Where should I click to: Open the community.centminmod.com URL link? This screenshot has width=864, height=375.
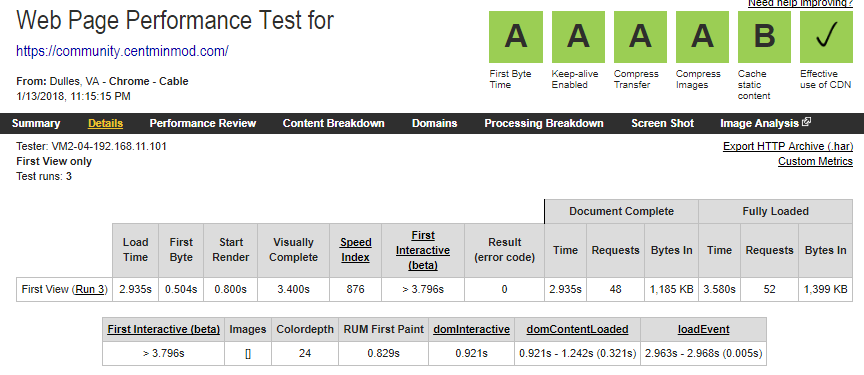(122, 51)
